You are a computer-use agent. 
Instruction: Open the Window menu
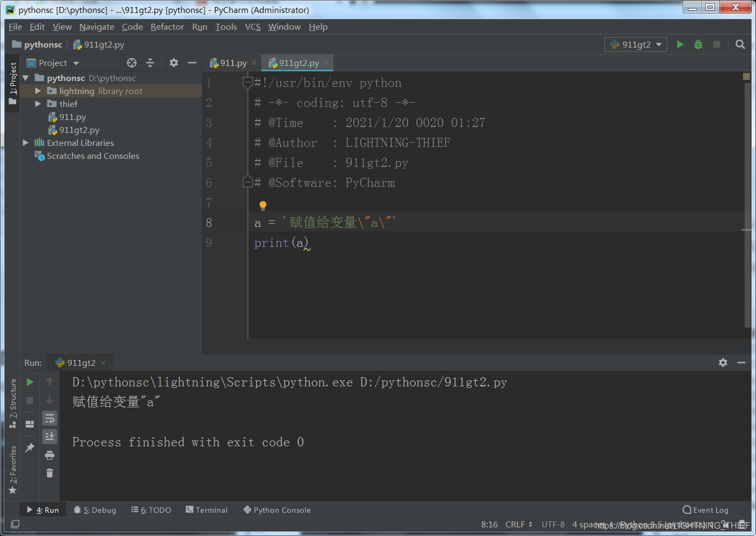pyautogui.click(x=285, y=26)
